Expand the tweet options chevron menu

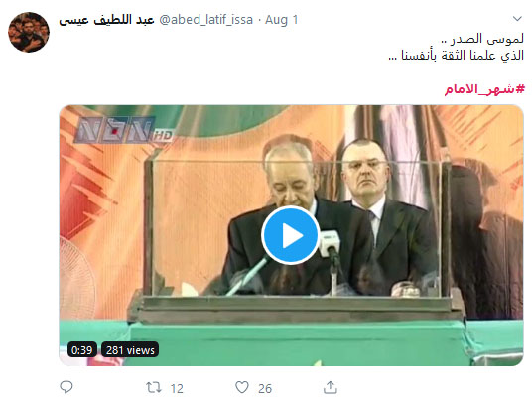pyautogui.click(x=517, y=19)
